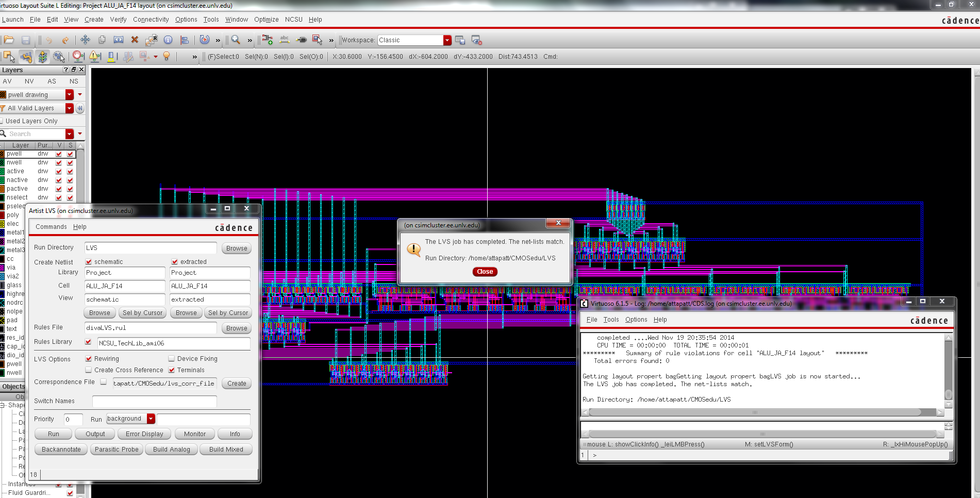
Task: Click the pactive layer color swatch
Action: pyautogui.click(x=3, y=189)
